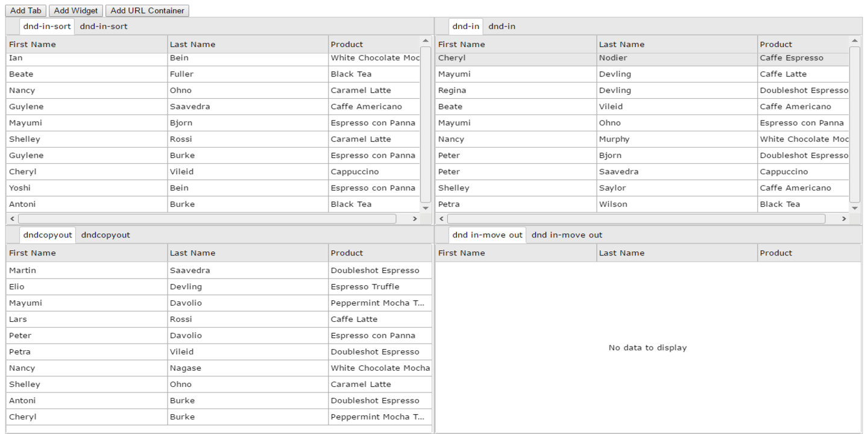Switch to the inactive second dndcopyout tab
The image size is (868, 434).
(105, 235)
